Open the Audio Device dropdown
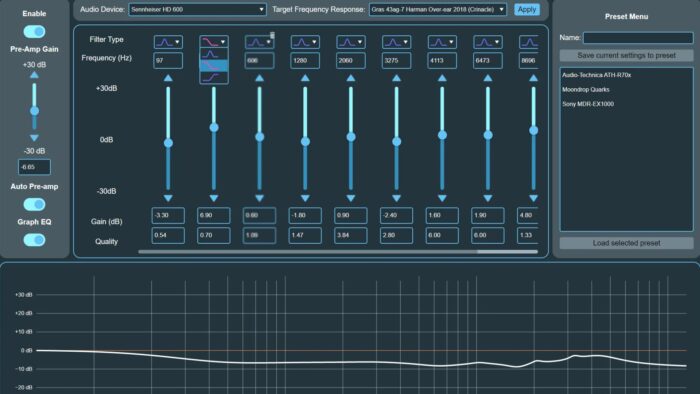 (197, 9)
